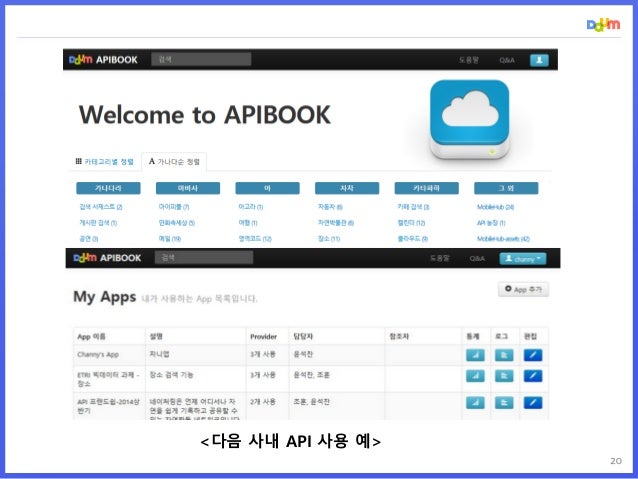This screenshot has height=479, width=638.
Task: Click 도움말 in Welcome page header
Action: (469, 60)
